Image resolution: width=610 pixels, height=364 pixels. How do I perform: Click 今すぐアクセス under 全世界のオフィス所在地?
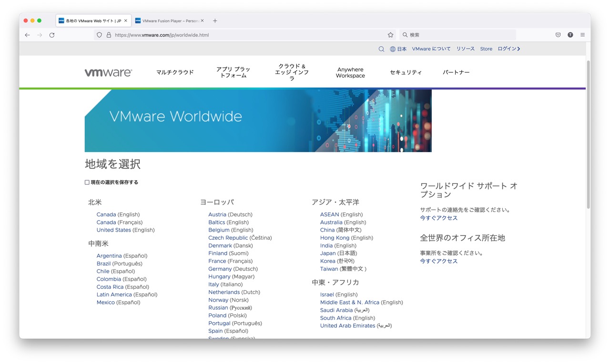coord(438,261)
